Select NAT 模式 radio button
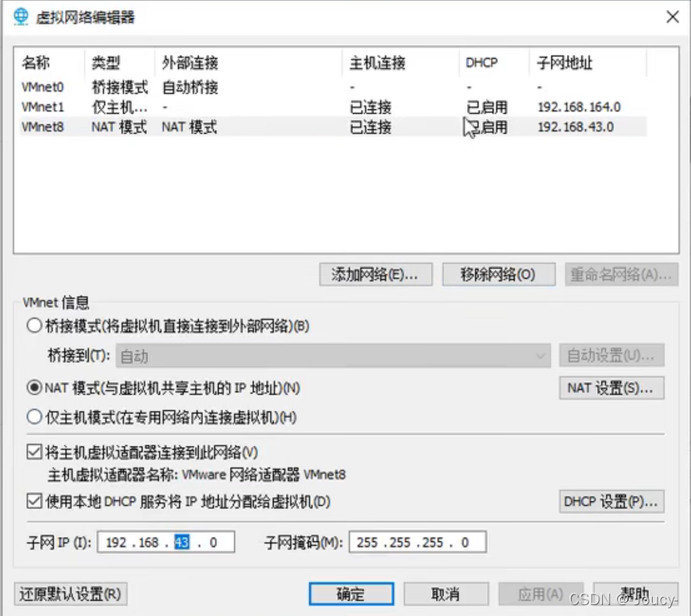Screen dimensions: 691x616 [x=34, y=388]
